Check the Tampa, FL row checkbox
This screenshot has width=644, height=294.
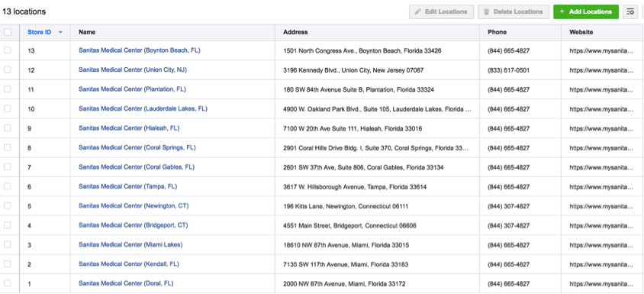tap(8, 186)
